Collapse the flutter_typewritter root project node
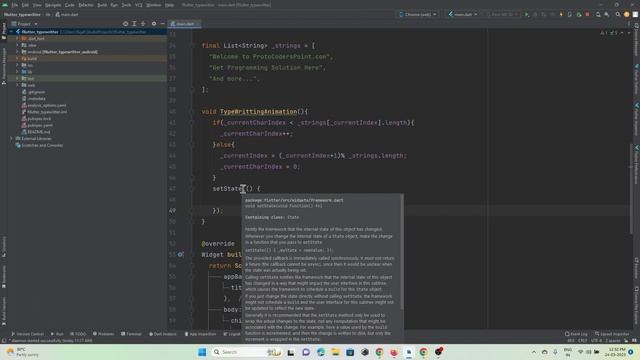Image resolution: width=640 pixels, height=360 pixels. click(11, 32)
